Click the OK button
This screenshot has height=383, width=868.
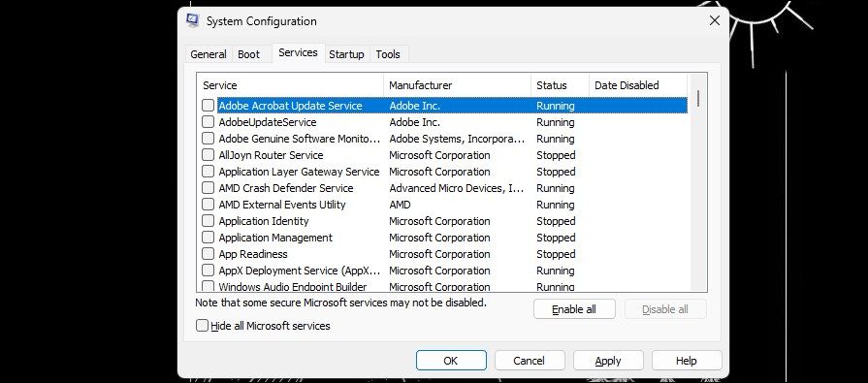pos(451,361)
